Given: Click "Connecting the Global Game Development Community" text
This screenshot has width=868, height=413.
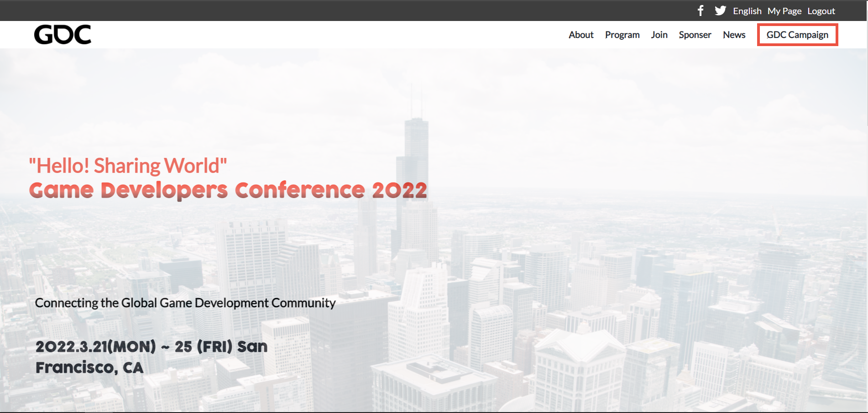Looking at the screenshot, I should click(185, 303).
